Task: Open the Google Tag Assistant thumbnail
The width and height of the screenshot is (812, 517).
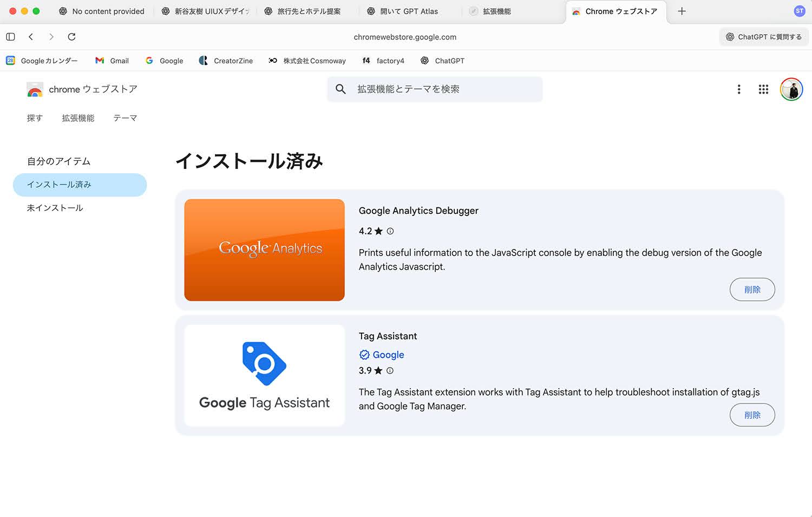Action: pyautogui.click(x=264, y=375)
